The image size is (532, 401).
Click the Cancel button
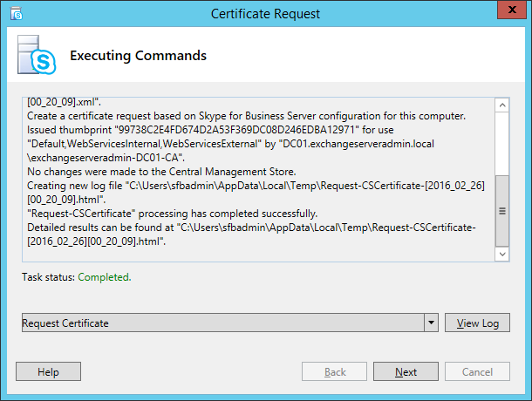[x=477, y=371]
